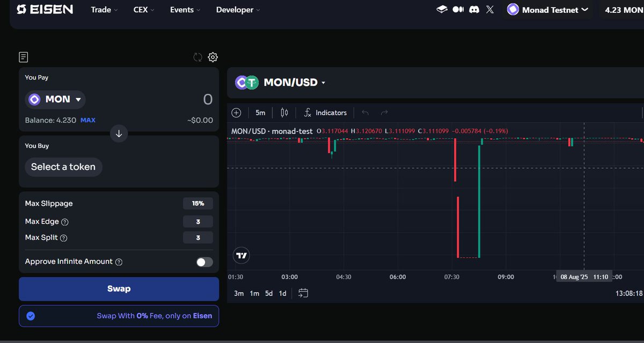
Task: Click the 13:08:18 chart clock
Action: pyautogui.click(x=630, y=293)
